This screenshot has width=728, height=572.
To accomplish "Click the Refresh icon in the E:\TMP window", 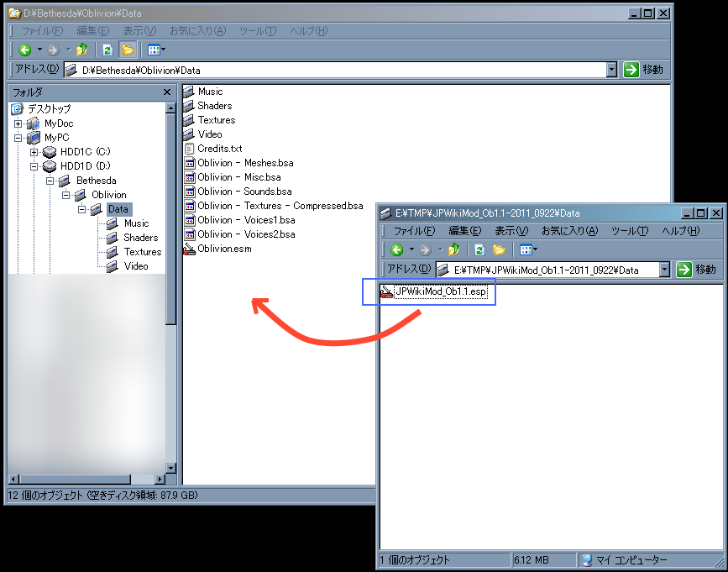I will [479, 249].
